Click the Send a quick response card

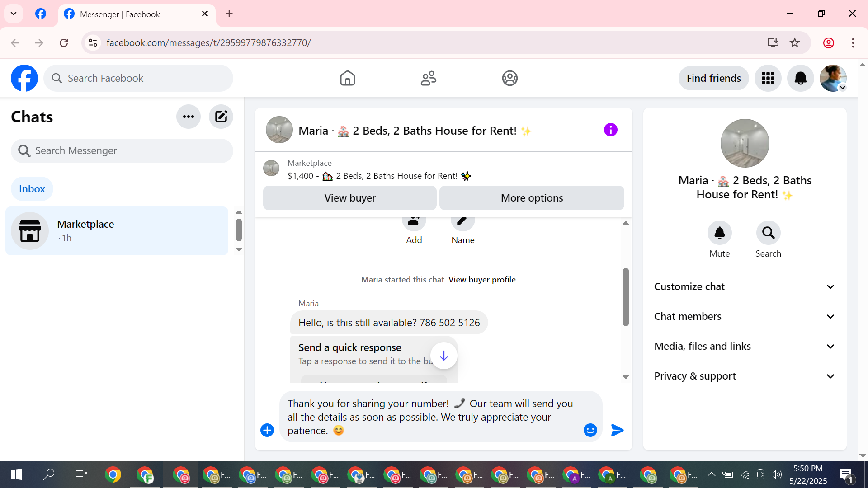373,359
